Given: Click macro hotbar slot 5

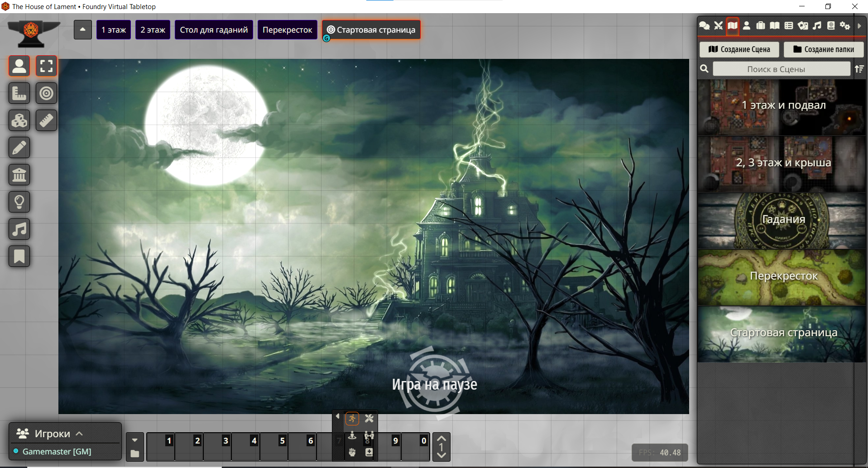Looking at the screenshot, I should click(x=274, y=447).
